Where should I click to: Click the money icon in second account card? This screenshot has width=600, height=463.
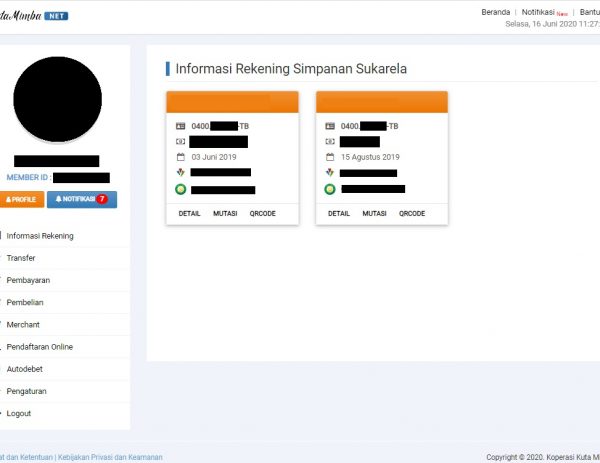pyautogui.click(x=330, y=142)
